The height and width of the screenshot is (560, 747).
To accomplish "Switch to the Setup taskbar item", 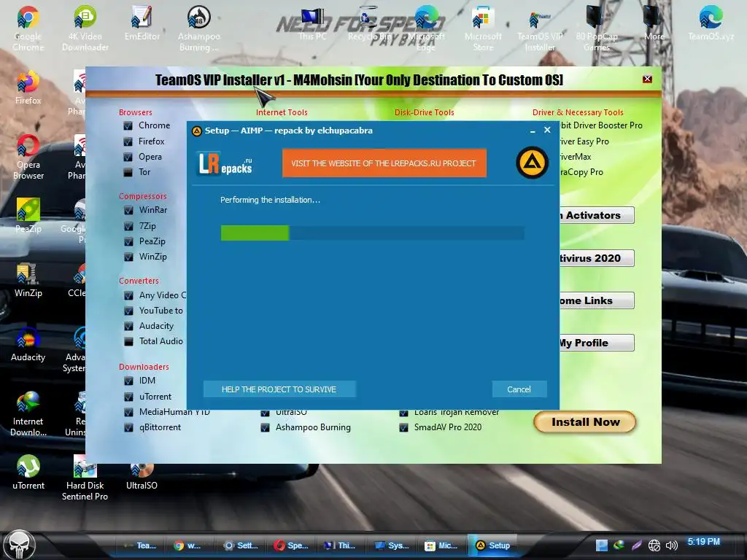I will [x=493, y=545].
